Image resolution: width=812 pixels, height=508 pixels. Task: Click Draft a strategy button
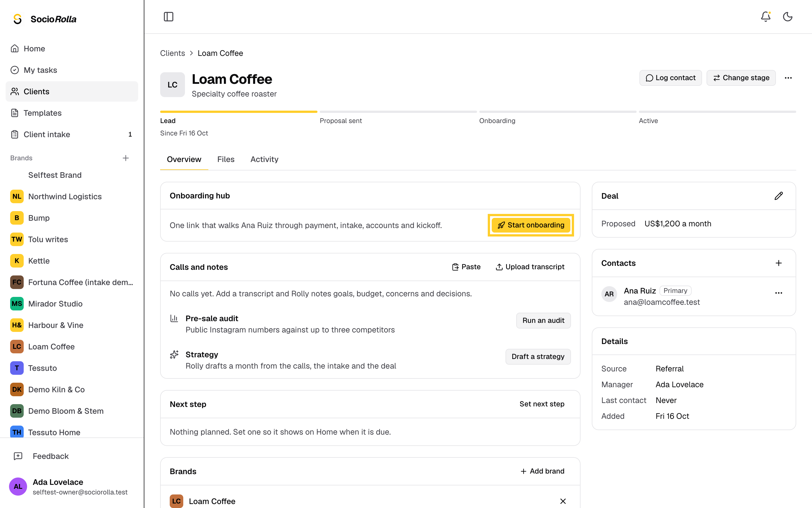tap(538, 356)
